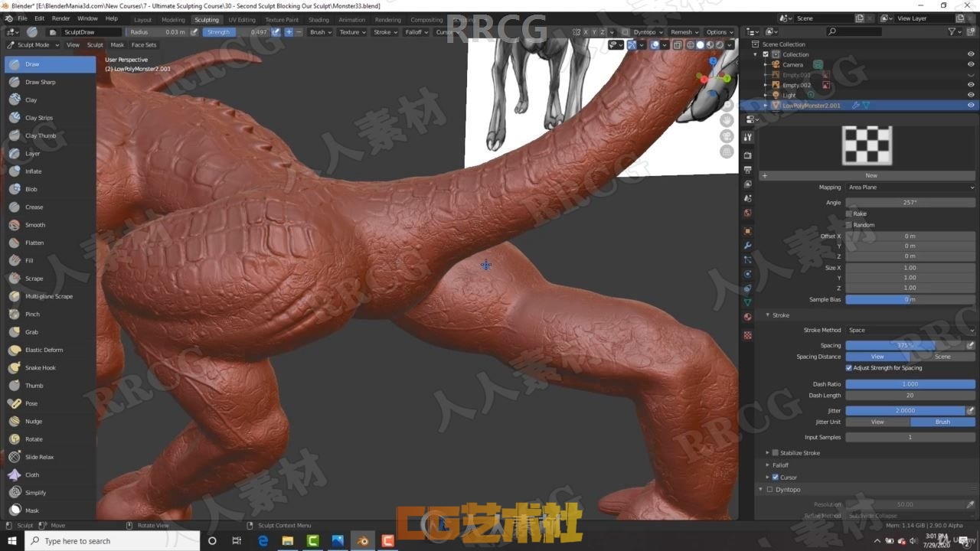This screenshot has height=551, width=980.
Task: Pick the Pinch brush
Action: [50, 315]
